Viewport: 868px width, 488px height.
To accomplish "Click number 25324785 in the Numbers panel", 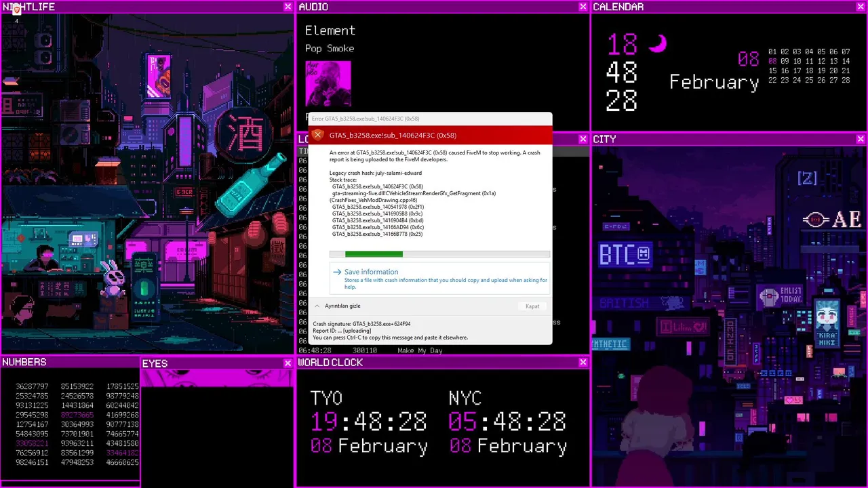I will tap(32, 396).
